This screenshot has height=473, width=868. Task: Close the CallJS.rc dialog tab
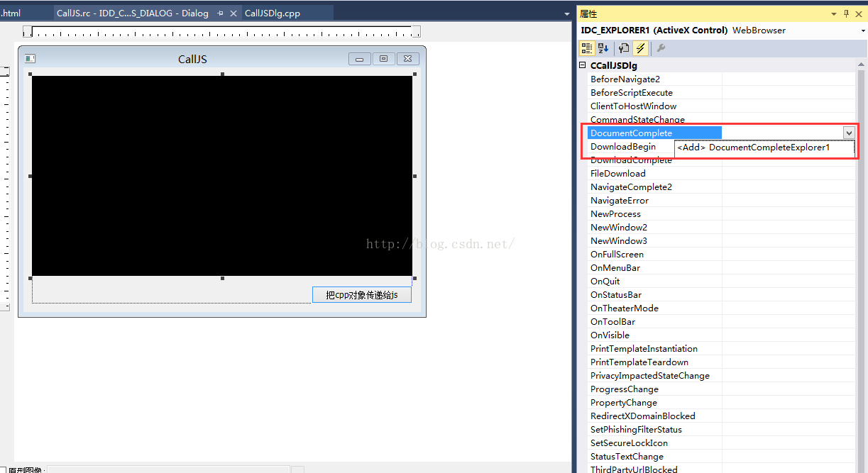click(x=234, y=13)
